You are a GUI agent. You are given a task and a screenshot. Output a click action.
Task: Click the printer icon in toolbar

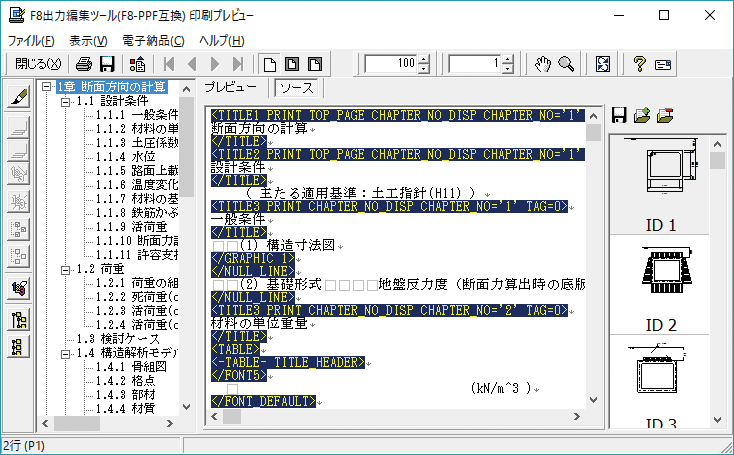84,64
